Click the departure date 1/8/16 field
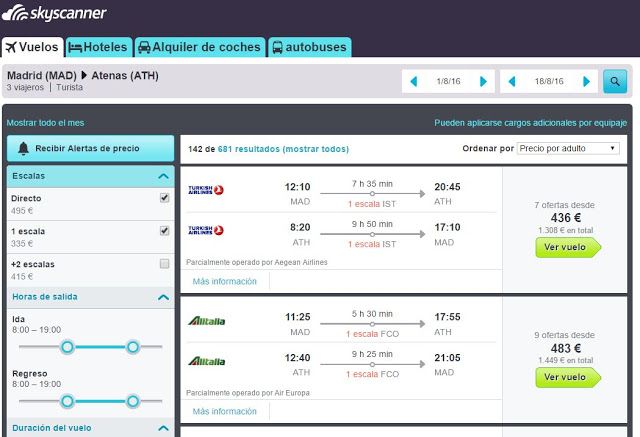 pos(448,82)
